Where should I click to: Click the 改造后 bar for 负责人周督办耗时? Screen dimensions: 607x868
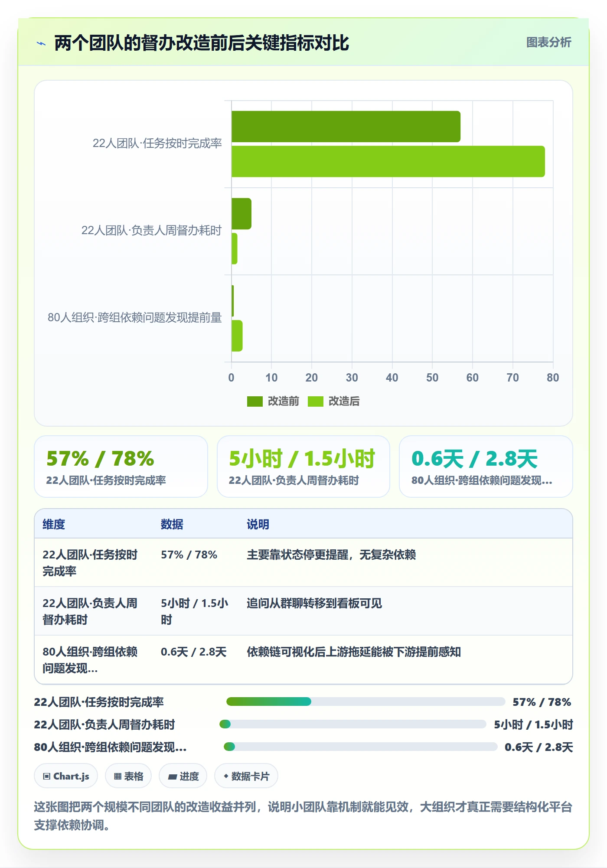click(235, 248)
